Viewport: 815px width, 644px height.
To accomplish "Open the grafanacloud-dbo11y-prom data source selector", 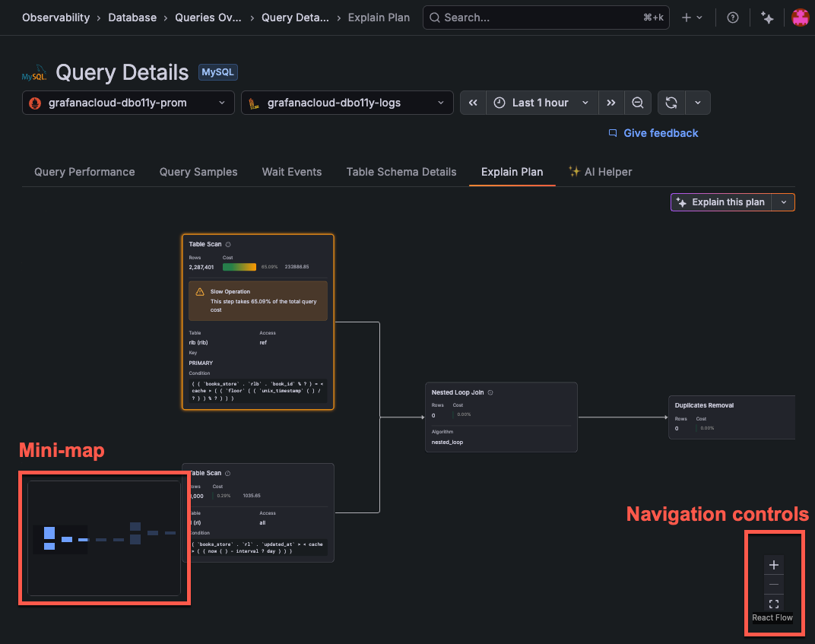I will tap(127, 102).
